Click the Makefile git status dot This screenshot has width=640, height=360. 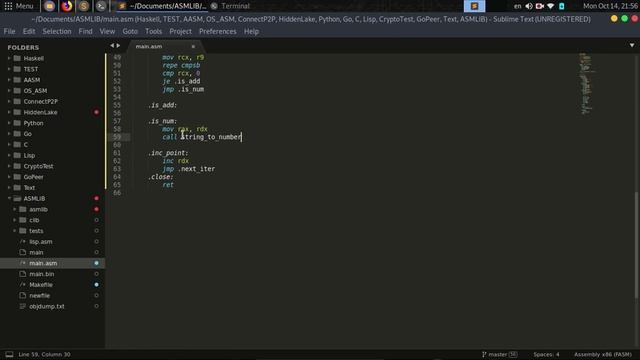(x=96, y=285)
